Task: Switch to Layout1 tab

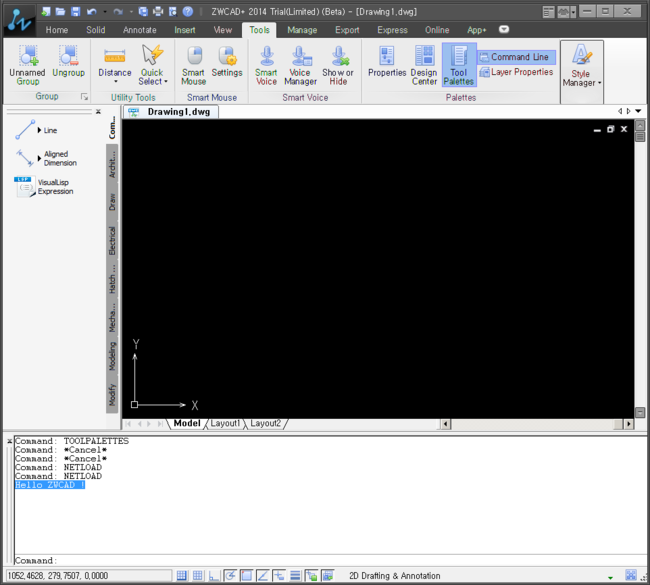Action: [x=225, y=423]
